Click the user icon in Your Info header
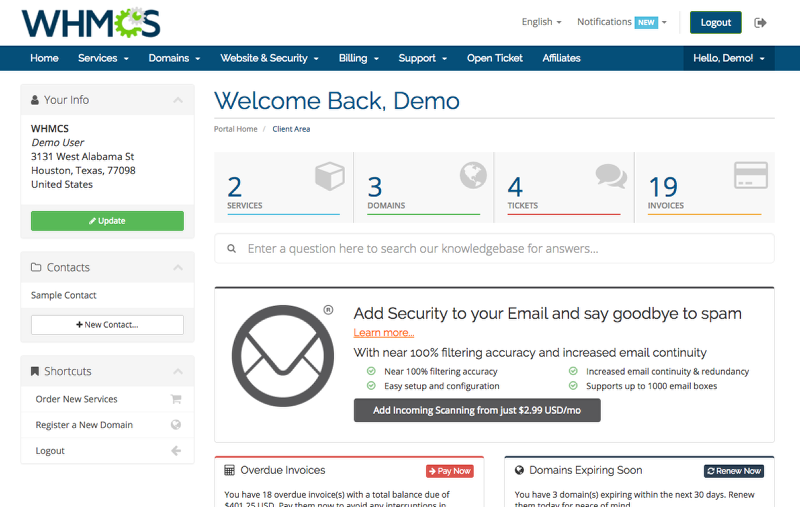This screenshot has height=507, width=800. [35, 100]
